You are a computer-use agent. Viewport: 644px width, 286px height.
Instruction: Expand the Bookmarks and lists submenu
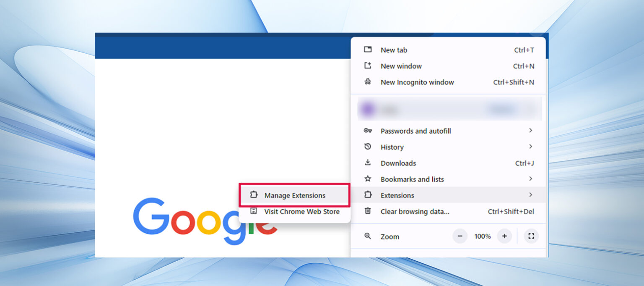[531, 179]
